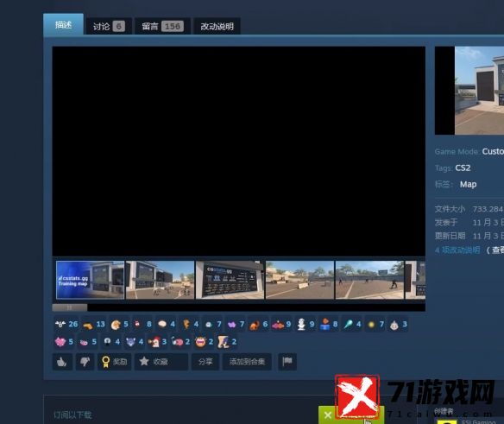Viewport: 504px width, 424px height.
Task: Click the pink heart award showing 5
Action: [64, 342]
